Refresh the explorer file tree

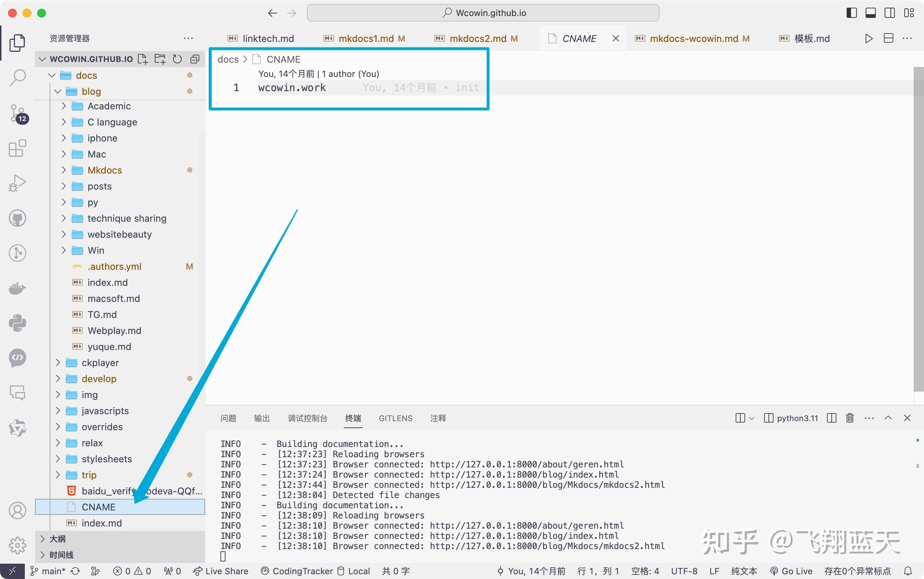pos(177,59)
